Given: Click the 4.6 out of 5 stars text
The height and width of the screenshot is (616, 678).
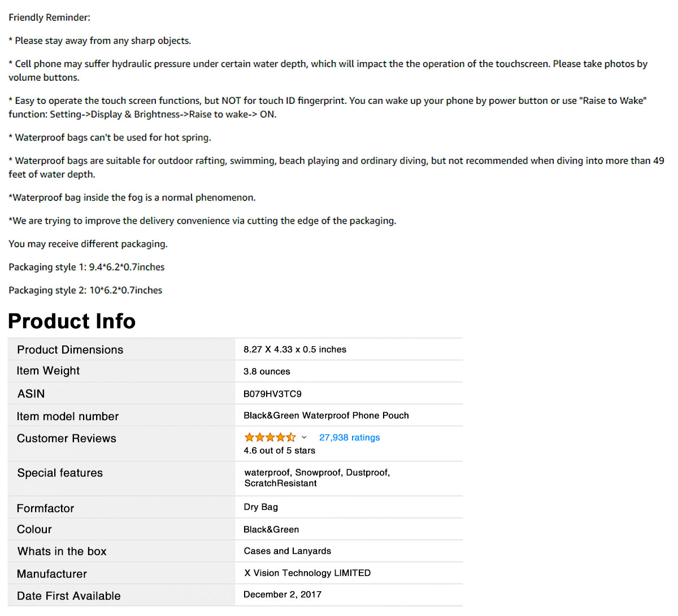Looking at the screenshot, I should [279, 451].
